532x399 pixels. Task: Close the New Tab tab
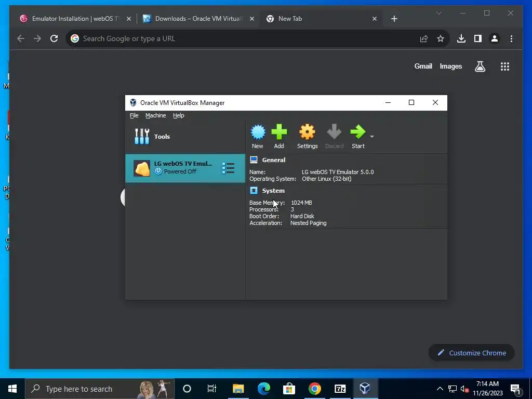(375, 19)
